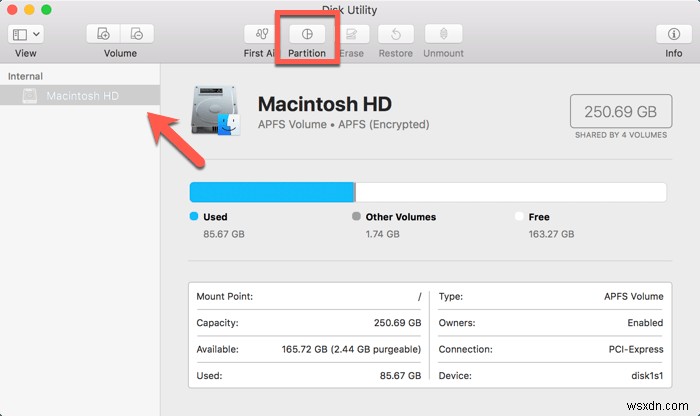Click the Owners Enabled value

tap(645, 323)
